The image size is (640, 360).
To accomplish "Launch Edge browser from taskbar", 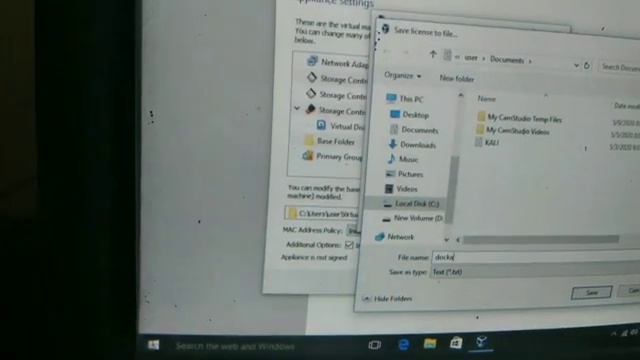I will [x=403, y=345].
